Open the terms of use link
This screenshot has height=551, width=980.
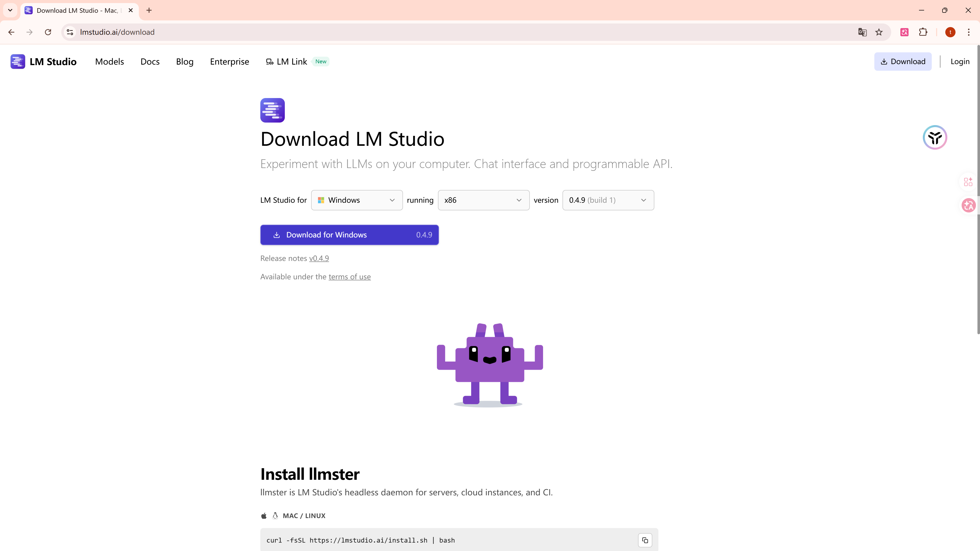pos(349,277)
